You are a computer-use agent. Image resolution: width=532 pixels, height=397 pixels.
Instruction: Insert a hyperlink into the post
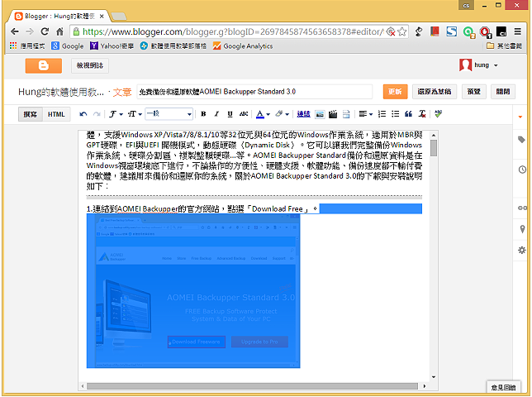pos(303,114)
